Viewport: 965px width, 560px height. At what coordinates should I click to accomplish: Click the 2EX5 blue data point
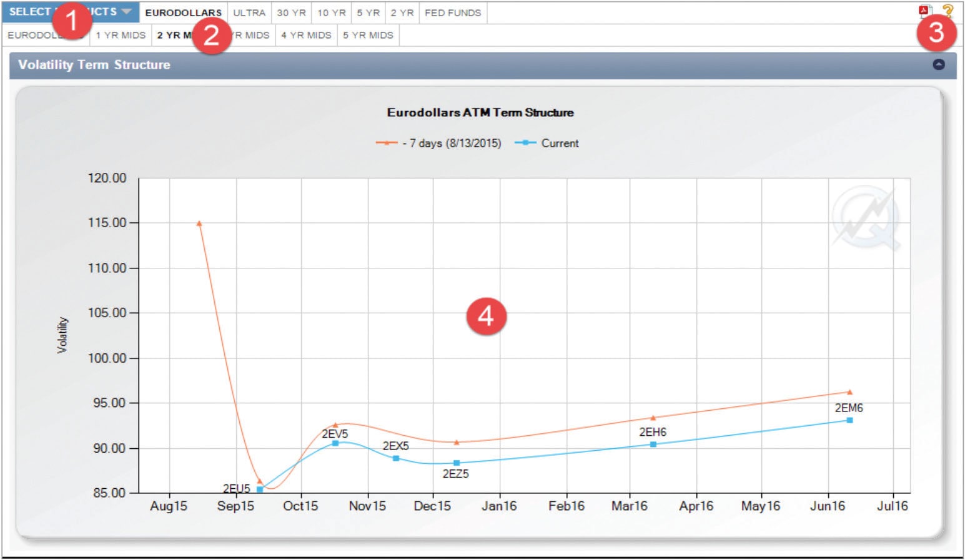point(396,458)
